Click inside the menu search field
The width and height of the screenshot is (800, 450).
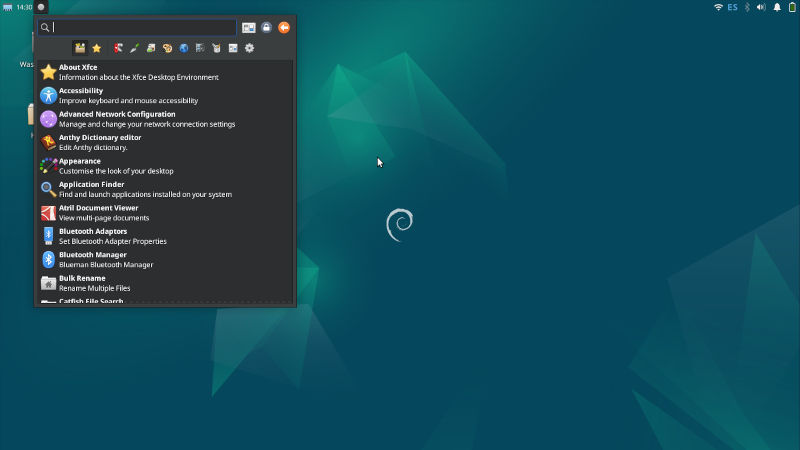(x=137, y=28)
